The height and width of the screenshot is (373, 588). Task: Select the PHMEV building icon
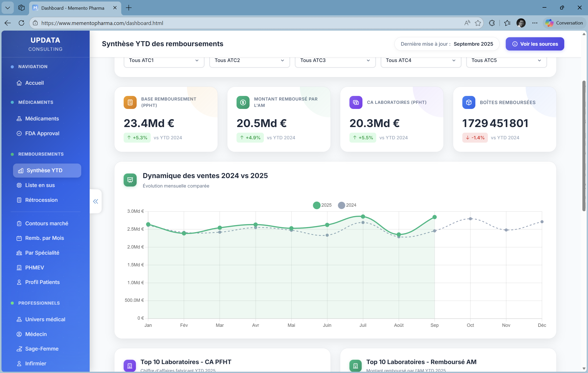(x=19, y=267)
